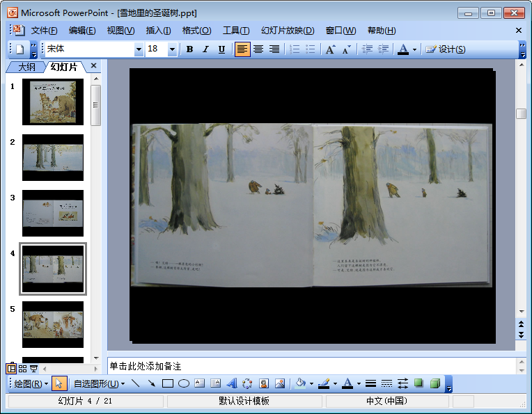Open the 帮助(H) menu
This screenshot has height=414, width=532.
(382, 31)
